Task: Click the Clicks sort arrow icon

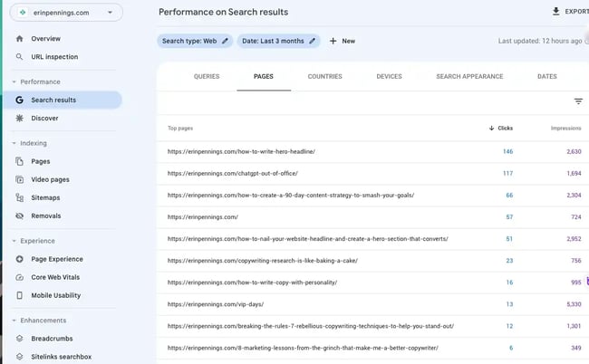Action: 491,128
